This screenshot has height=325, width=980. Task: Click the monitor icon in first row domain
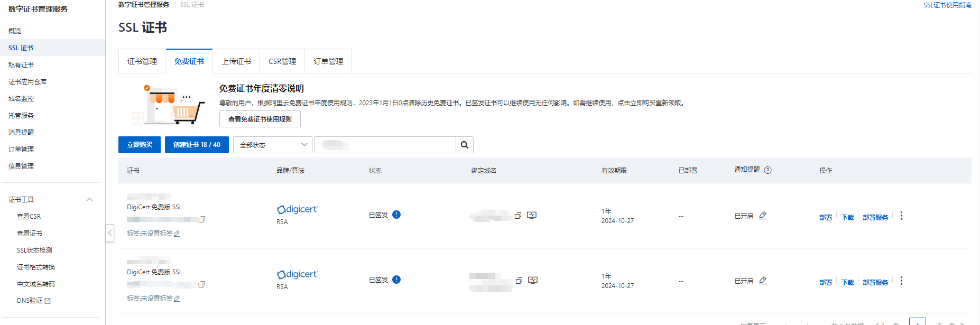tap(532, 215)
